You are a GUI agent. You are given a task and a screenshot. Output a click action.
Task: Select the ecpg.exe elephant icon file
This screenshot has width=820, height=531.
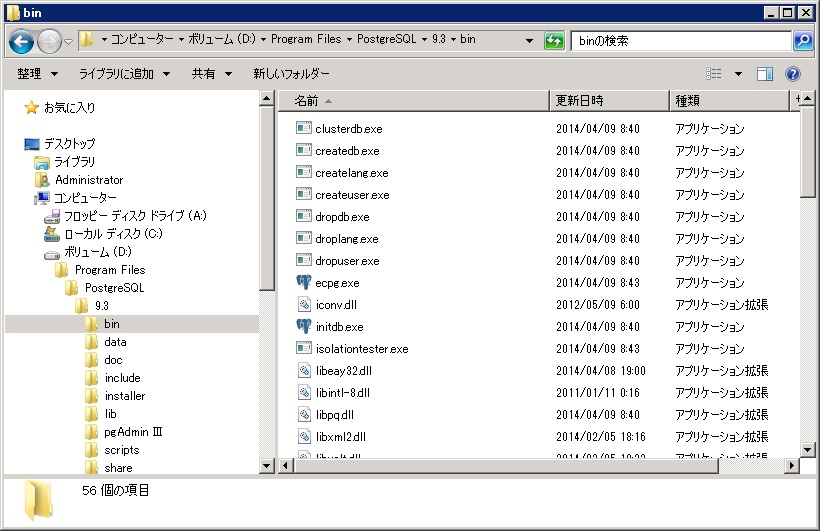coord(336,283)
